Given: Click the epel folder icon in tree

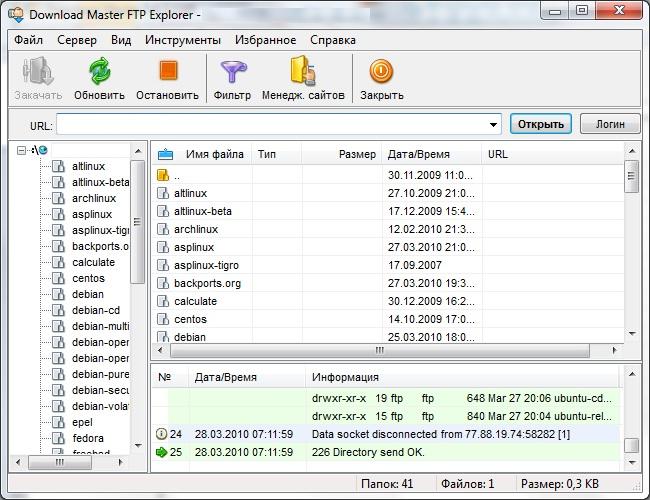Looking at the screenshot, I should click(x=58, y=422).
